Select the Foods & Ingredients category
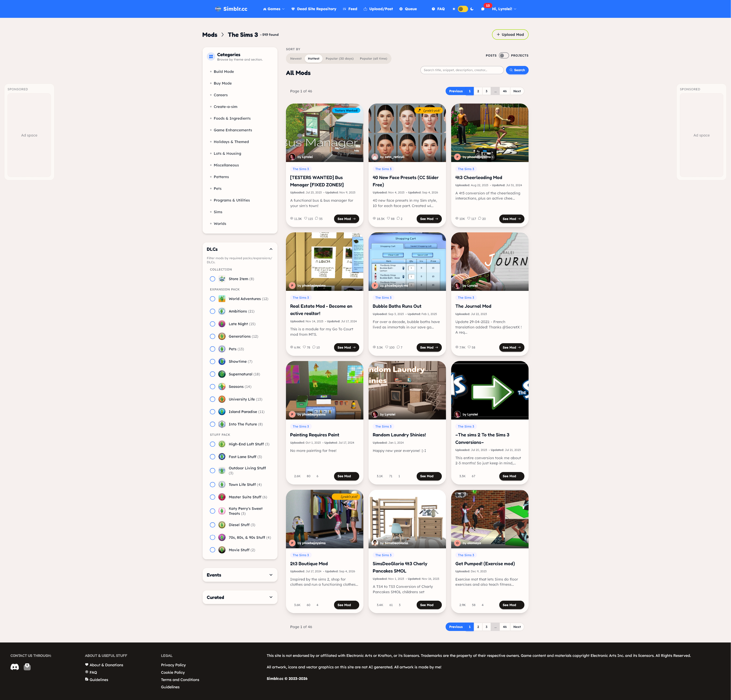731x700 pixels. click(232, 118)
